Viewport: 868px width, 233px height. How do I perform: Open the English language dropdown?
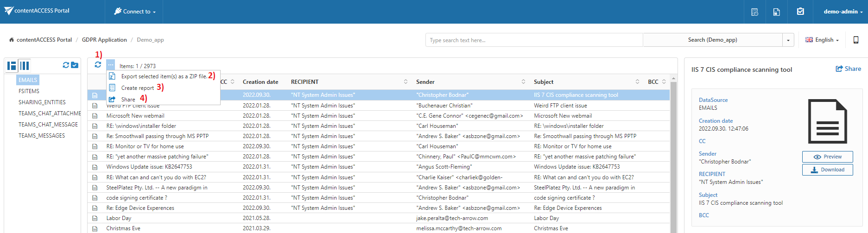coord(822,40)
